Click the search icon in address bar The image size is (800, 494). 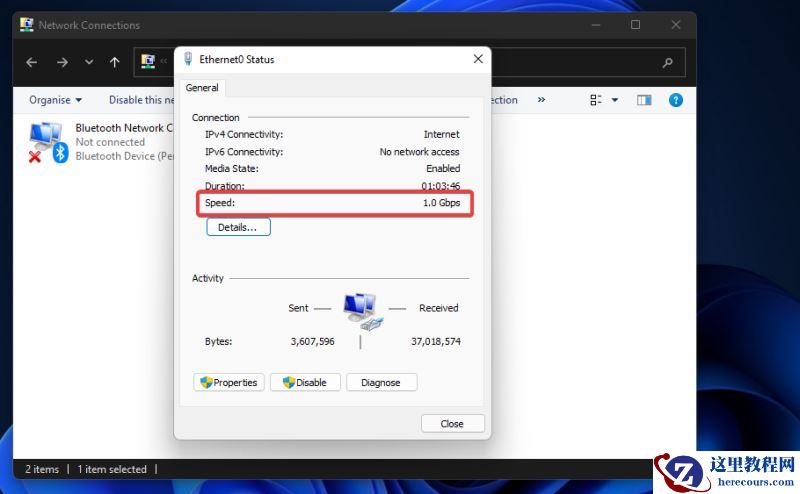(667, 63)
